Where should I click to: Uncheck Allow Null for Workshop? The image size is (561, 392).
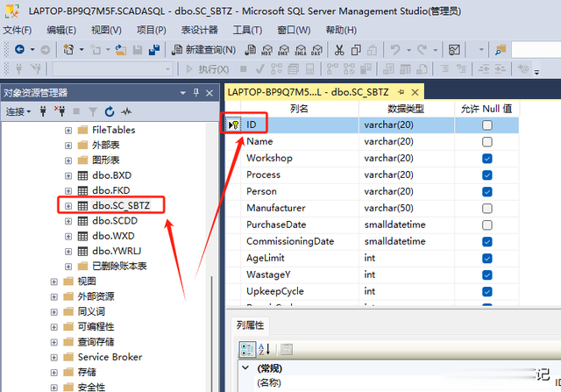[487, 158]
